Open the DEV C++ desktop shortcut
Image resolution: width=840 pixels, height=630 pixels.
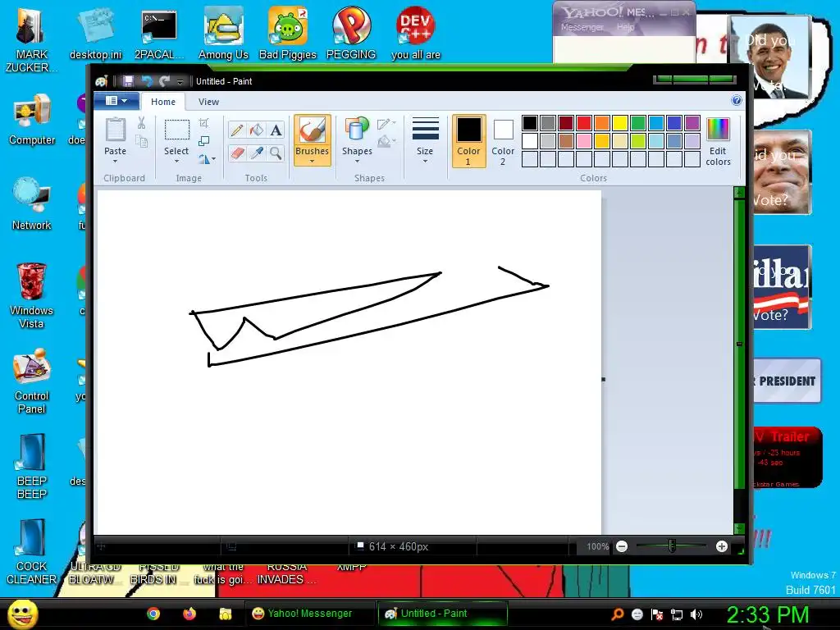tap(416, 33)
